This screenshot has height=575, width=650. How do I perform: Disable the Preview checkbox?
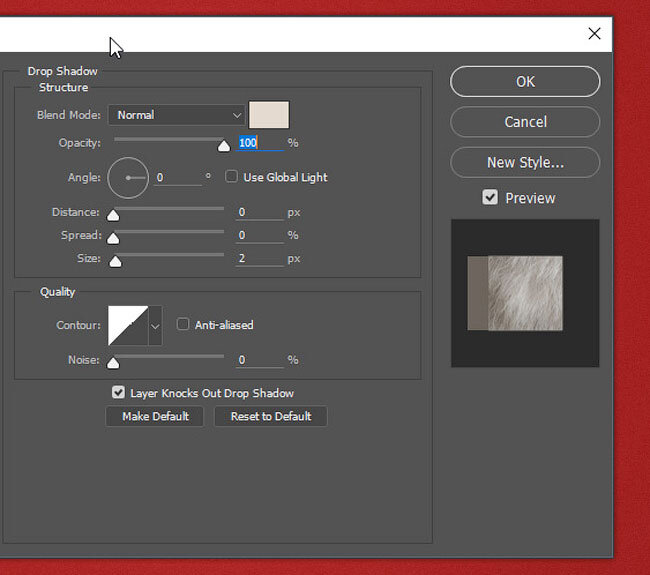[x=490, y=197]
